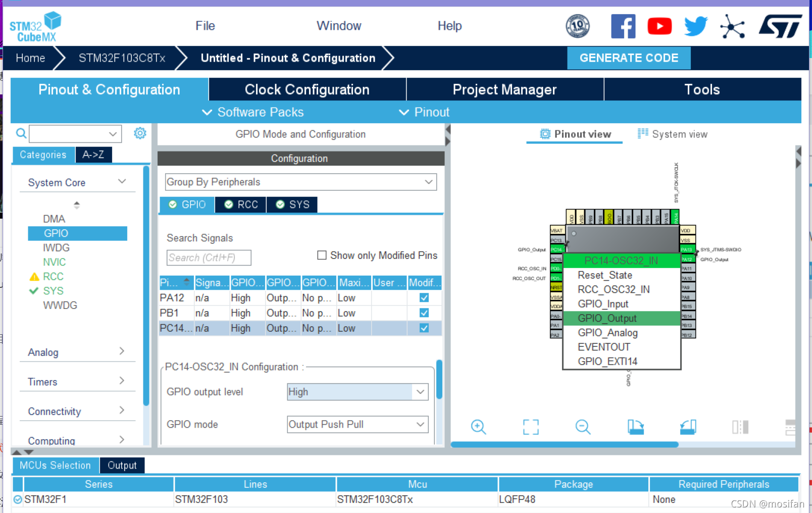Open the GPIO output level dropdown
Screen dimensions: 812x513
click(358, 392)
